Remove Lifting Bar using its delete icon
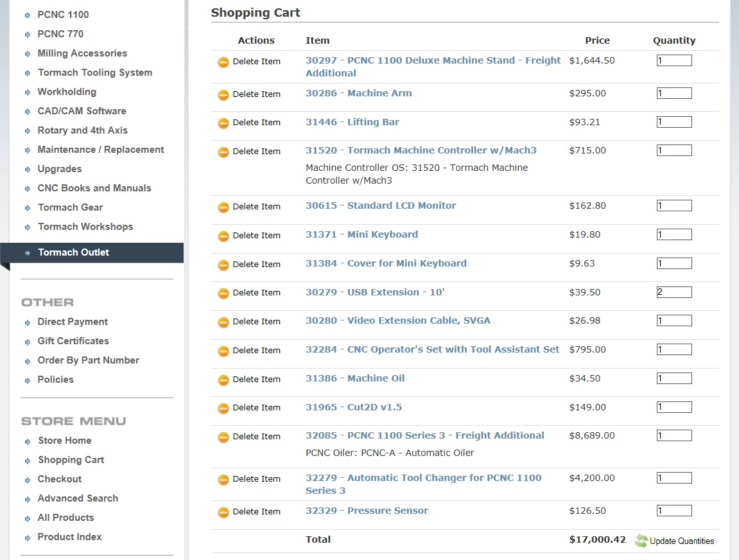This screenshot has width=739, height=560. coord(223,123)
